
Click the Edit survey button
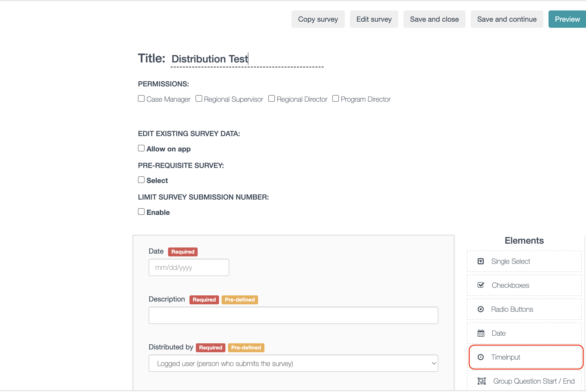(x=374, y=19)
